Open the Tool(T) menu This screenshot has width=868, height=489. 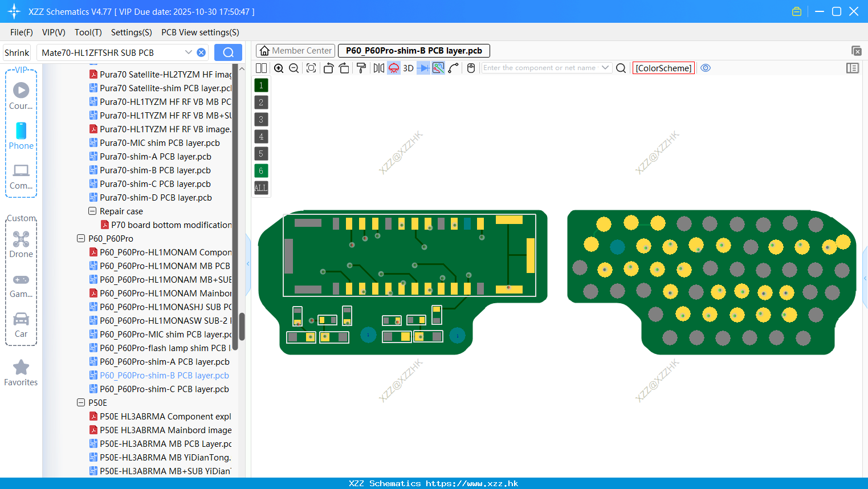click(88, 32)
